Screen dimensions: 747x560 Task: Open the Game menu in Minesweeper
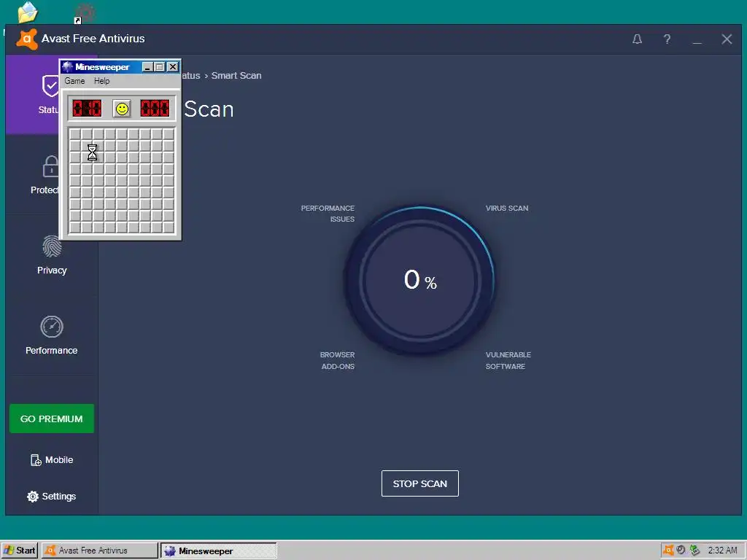(75, 81)
